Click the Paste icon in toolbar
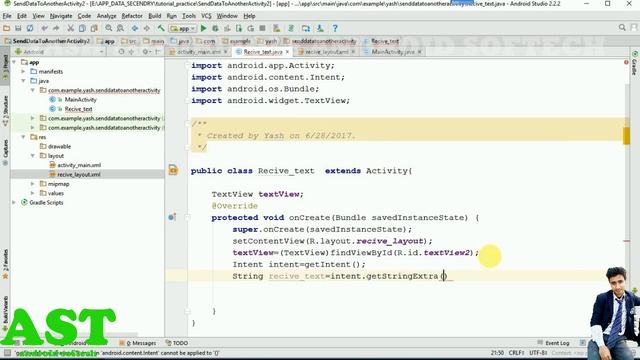Viewport: 640px width, 360px height. point(94,28)
